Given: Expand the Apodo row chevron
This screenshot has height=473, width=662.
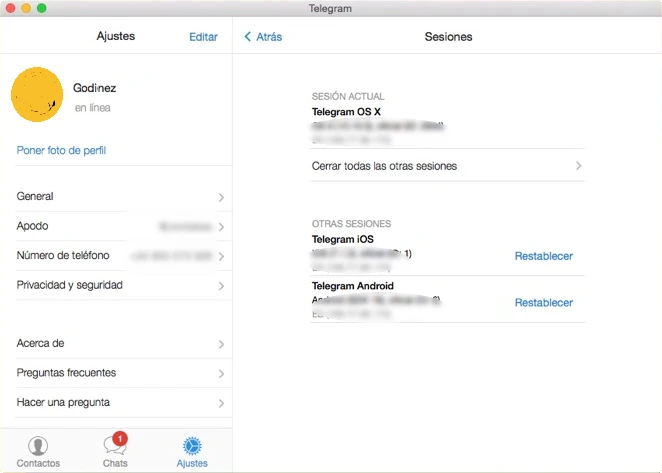Looking at the screenshot, I should click(221, 227).
